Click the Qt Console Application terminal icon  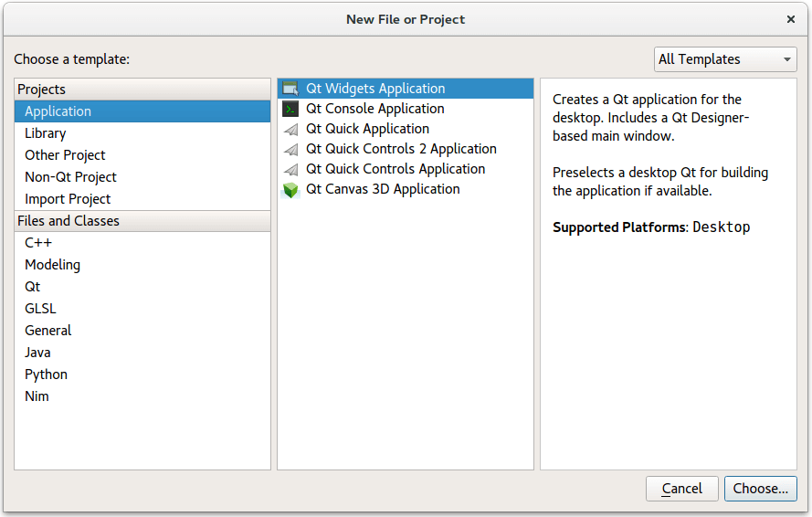[x=290, y=109]
